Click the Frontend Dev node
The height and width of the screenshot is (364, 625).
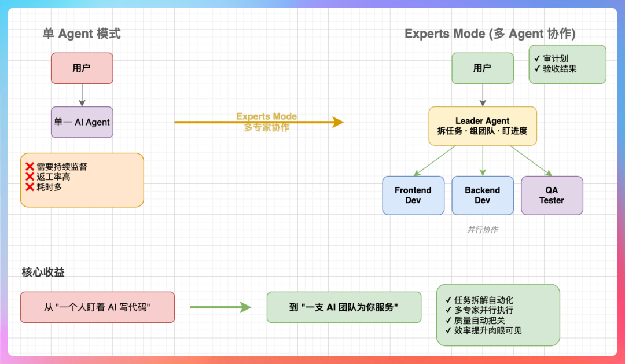(413, 195)
